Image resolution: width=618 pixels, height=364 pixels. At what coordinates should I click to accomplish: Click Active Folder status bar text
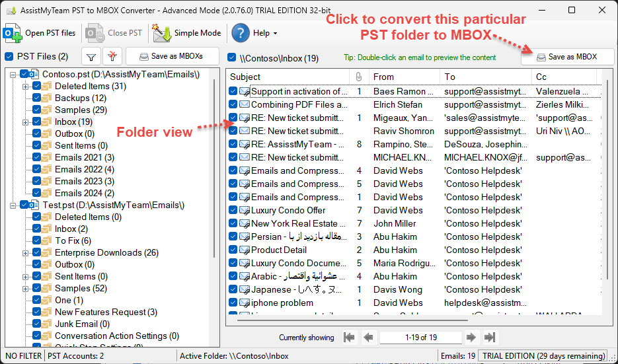pyautogui.click(x=234, y=356)
